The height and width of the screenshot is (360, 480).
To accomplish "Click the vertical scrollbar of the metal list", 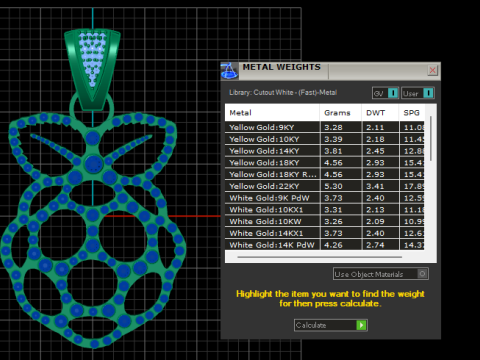I will pyautogui.click(x=431, y=139).
